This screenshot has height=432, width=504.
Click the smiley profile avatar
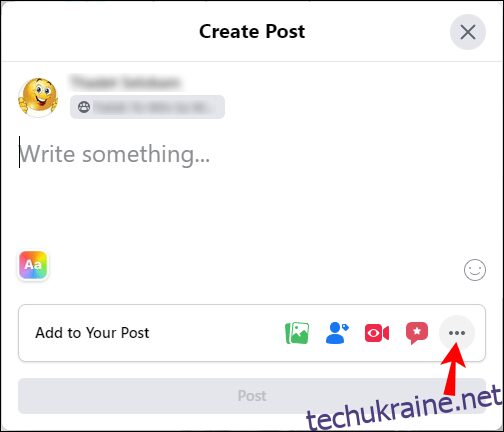38,97
